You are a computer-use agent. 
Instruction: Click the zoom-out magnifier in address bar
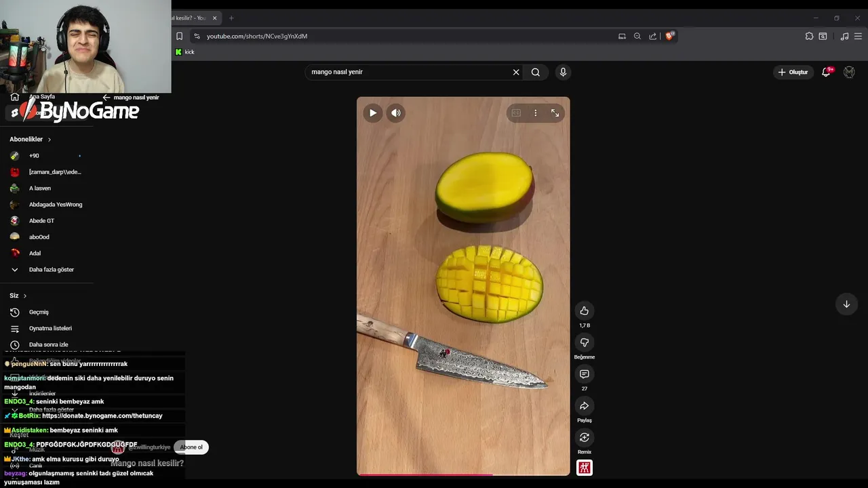(637, 36)
